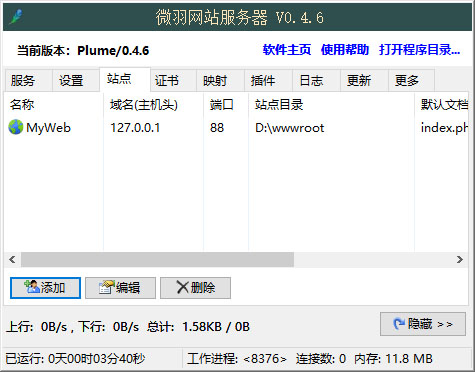475x372 pixels.
Task: Click the 内存: 11.8 MB status entry
Action: click(x=393, y=359)
